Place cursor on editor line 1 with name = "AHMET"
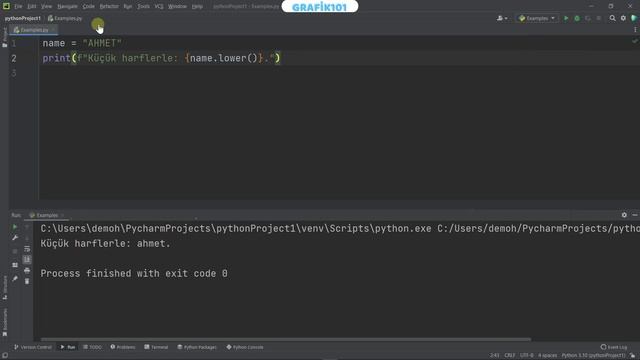640x360 pixels. 82,43
